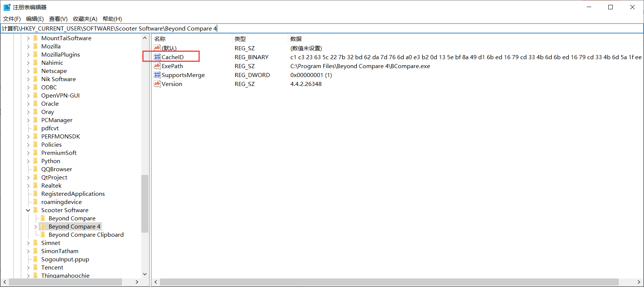The image size is (644, 287).
Task: Expand the SimonTatham key
Action: click(28, 251)
